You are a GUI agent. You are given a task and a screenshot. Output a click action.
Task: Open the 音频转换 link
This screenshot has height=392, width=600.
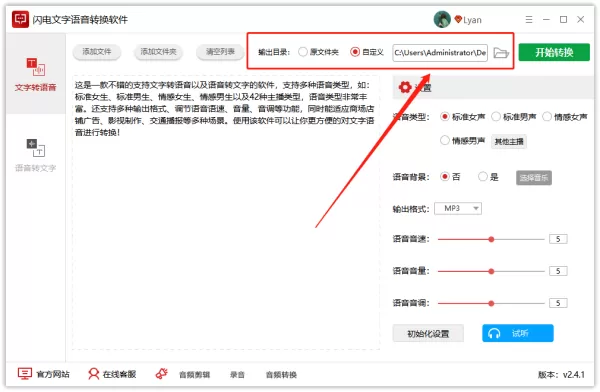coord(281,375)
